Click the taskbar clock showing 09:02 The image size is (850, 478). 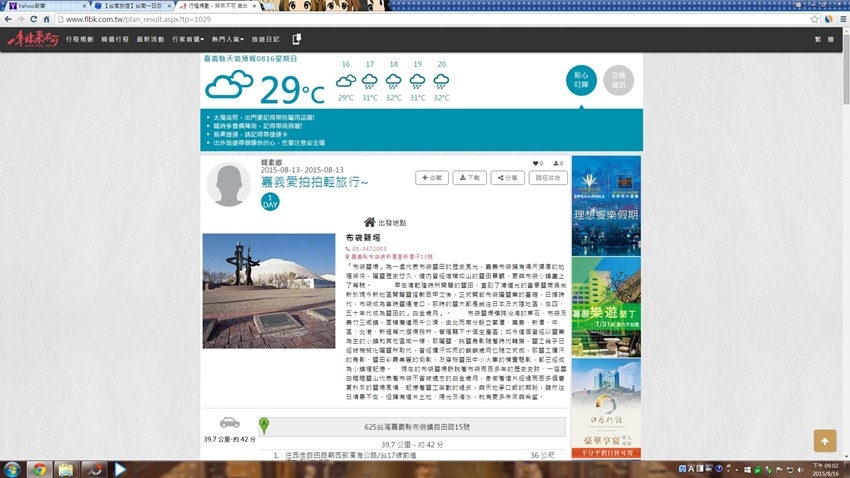tap(825, 469)
